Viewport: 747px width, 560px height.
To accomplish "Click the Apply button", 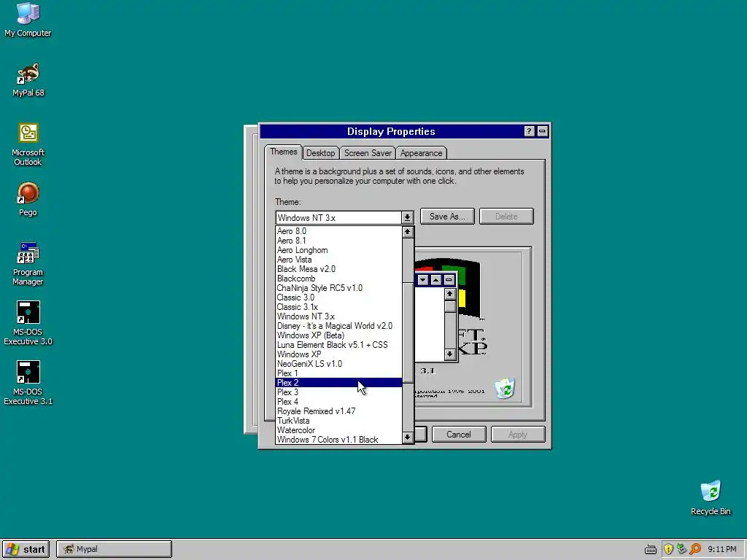I will click(x=518, y=435).
